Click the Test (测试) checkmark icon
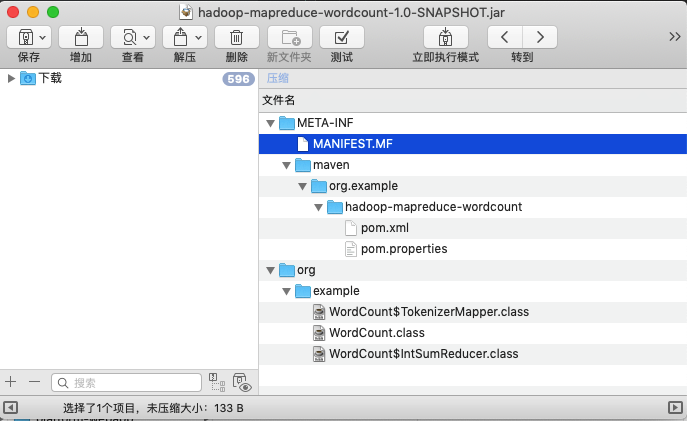 [342, 38]
